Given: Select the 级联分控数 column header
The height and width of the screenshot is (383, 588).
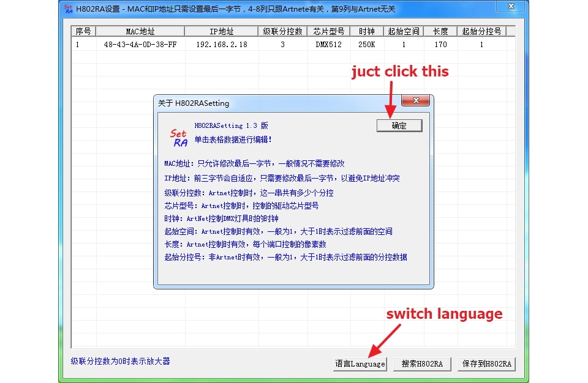Looking at the screenshot, I should click(x=283, y=31).
